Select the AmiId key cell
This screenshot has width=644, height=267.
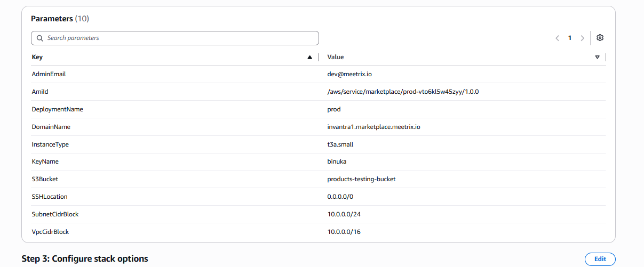pyautogui.click(x=40, y=92)
